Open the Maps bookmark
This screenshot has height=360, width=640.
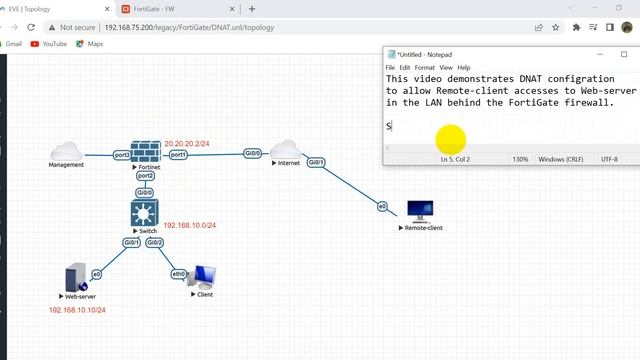pos(89,44)
